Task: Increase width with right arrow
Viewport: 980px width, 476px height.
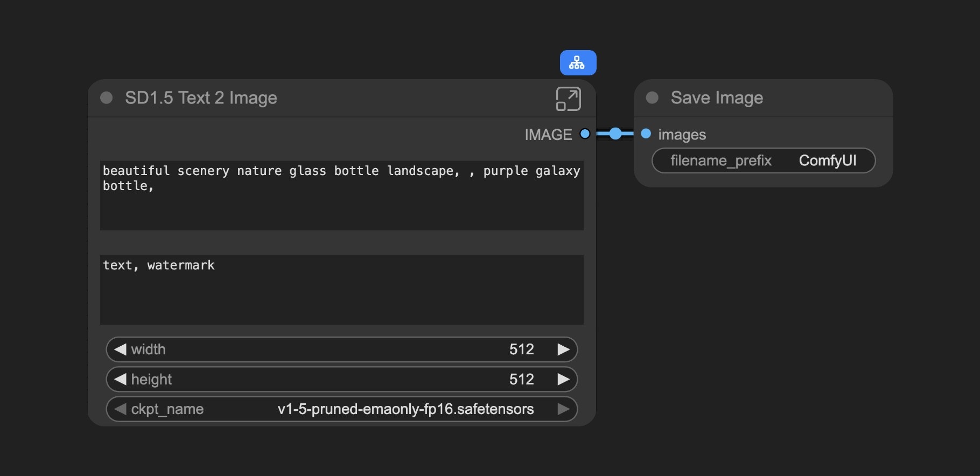Action: [x=563, y=349]
